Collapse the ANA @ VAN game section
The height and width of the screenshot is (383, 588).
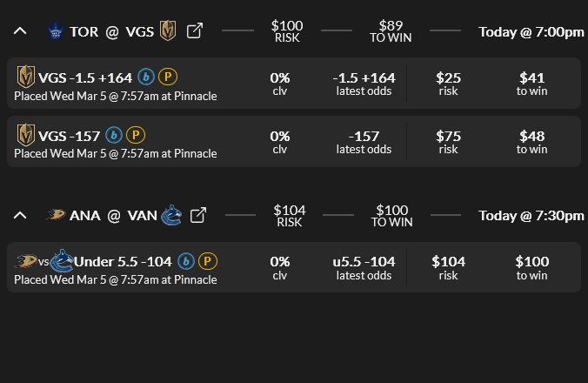20,215
